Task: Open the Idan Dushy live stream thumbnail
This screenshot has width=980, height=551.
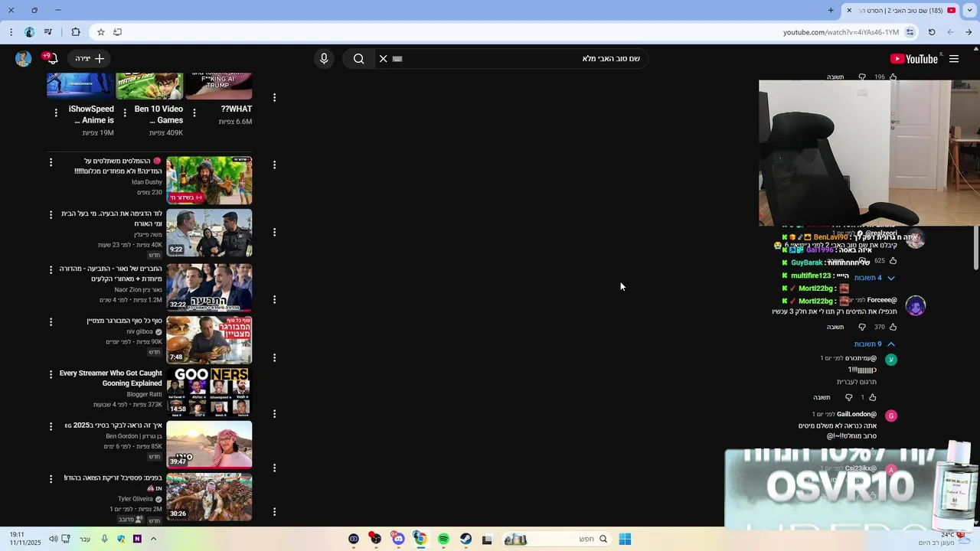Action: pyautogui.click(x=209, y=181)
